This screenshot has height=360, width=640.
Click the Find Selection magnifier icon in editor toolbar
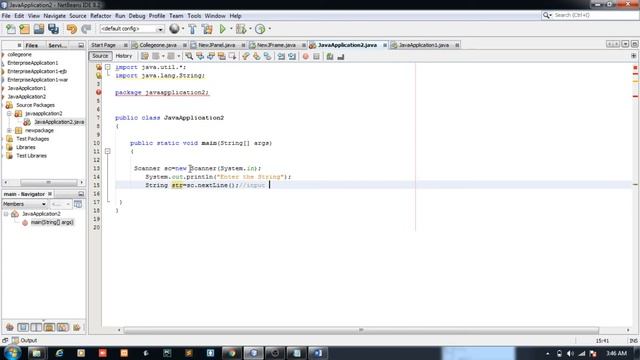(189, 56)
